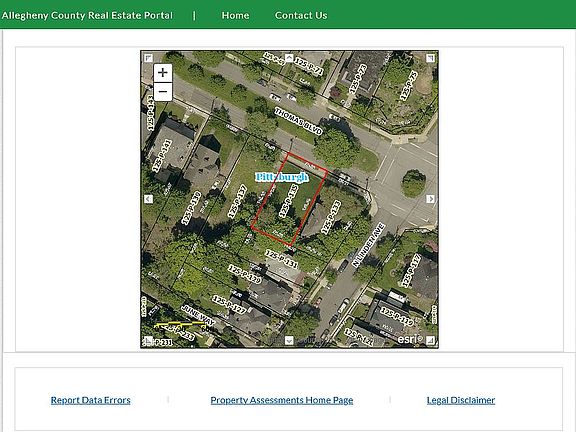Click parcel label 125-P-75
This screenshot has height=432, width=576.
(x=409, y=86)
